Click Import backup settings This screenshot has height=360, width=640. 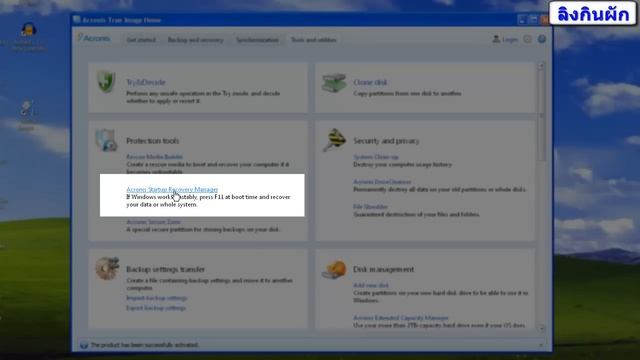tap(156, 298)
